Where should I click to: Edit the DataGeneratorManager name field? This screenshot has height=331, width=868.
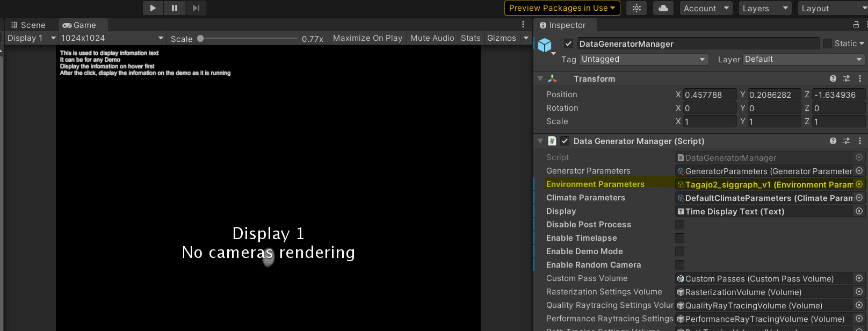698,44
